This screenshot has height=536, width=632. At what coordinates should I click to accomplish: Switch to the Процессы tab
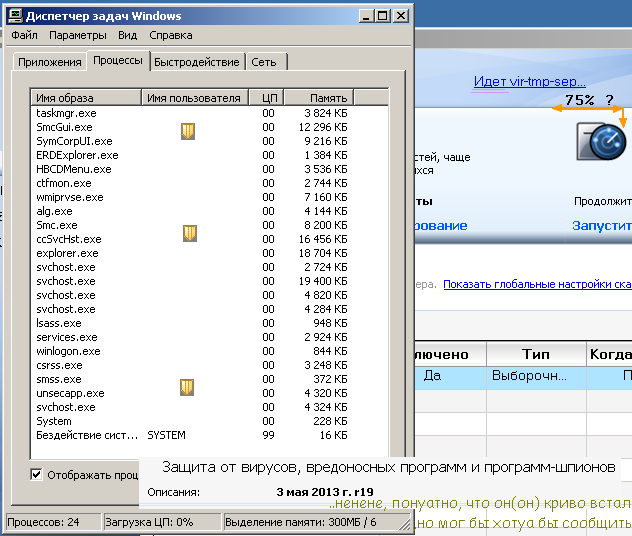(118, 60)
